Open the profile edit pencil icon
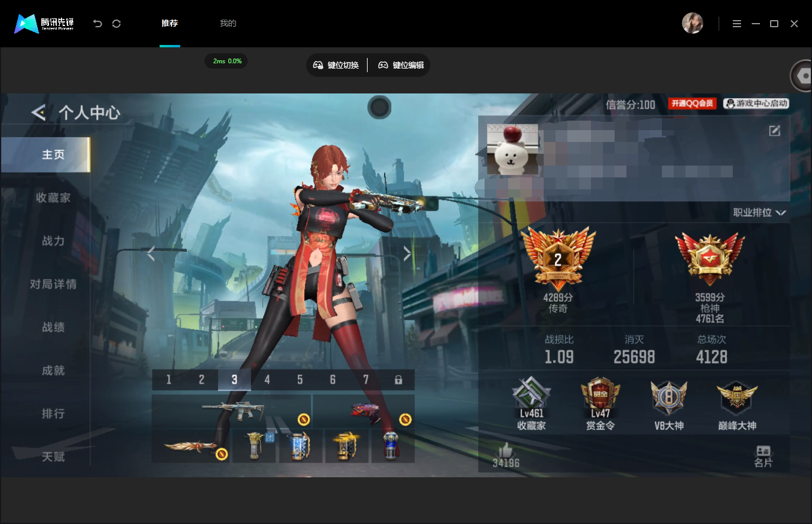Screen dimensions: 812x524 (774, 131)
